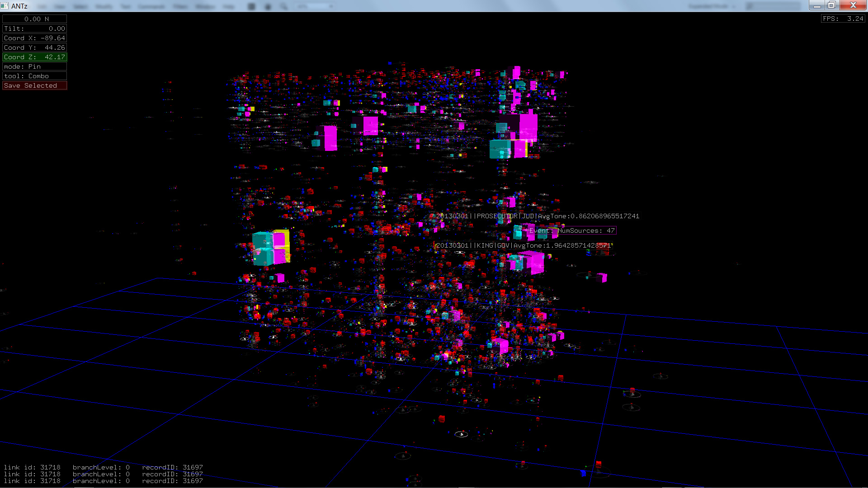Select the large cyan cube below the big magenta cube
The height and width of the screenshot is (488, 868).
(x=500, y=149)
